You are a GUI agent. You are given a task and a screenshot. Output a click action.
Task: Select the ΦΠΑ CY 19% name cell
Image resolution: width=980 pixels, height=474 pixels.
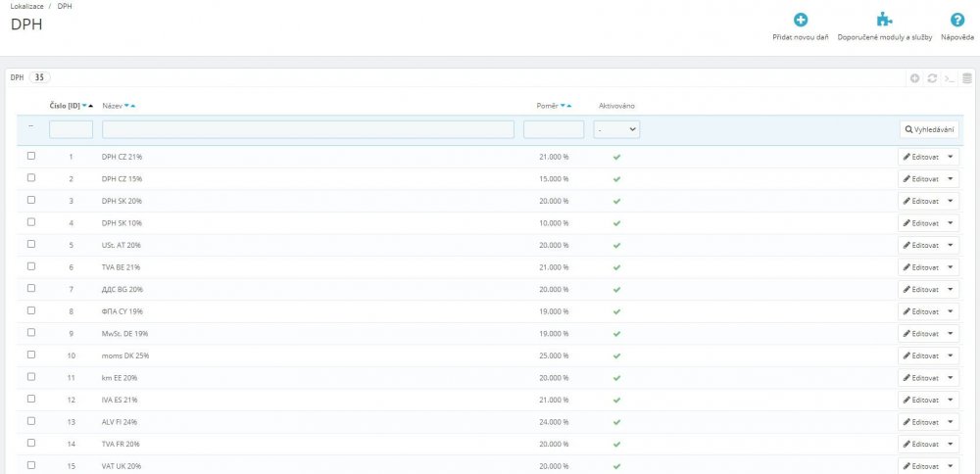pos(122,311)
